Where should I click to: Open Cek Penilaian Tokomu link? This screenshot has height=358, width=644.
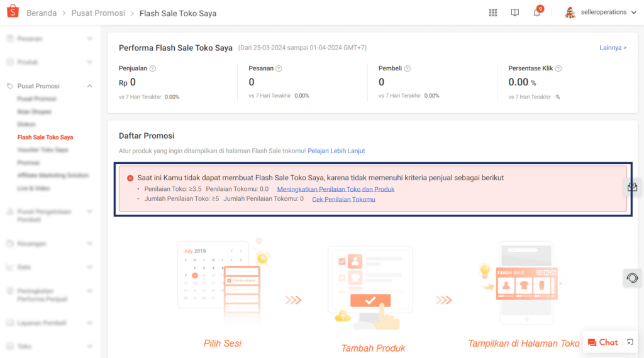point(343,199)
